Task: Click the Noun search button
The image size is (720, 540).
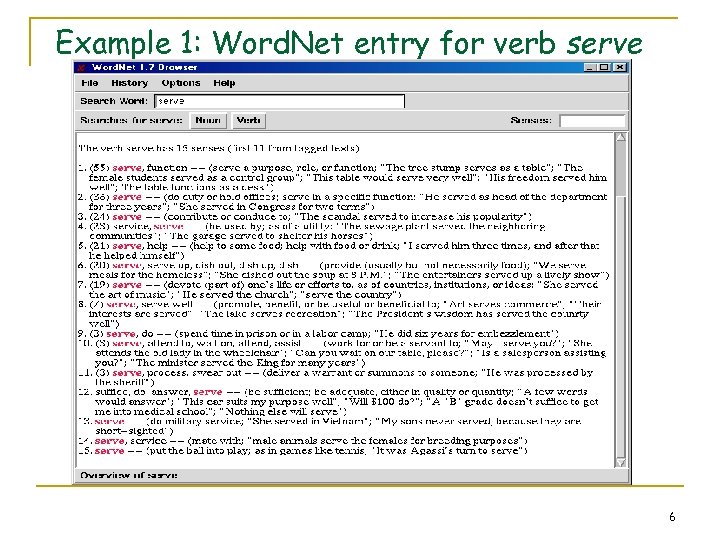Action: (x=208, y=120)
